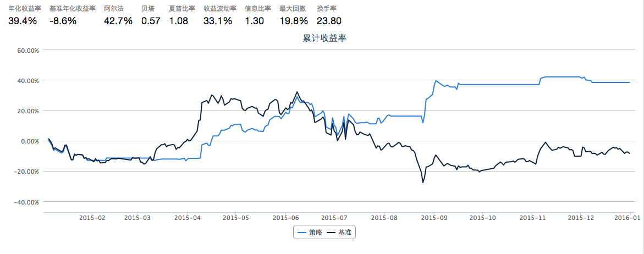Click the 2015-06 x-axis date label
The width and height of the screenshot is (644, 254).
coord(285,218)
